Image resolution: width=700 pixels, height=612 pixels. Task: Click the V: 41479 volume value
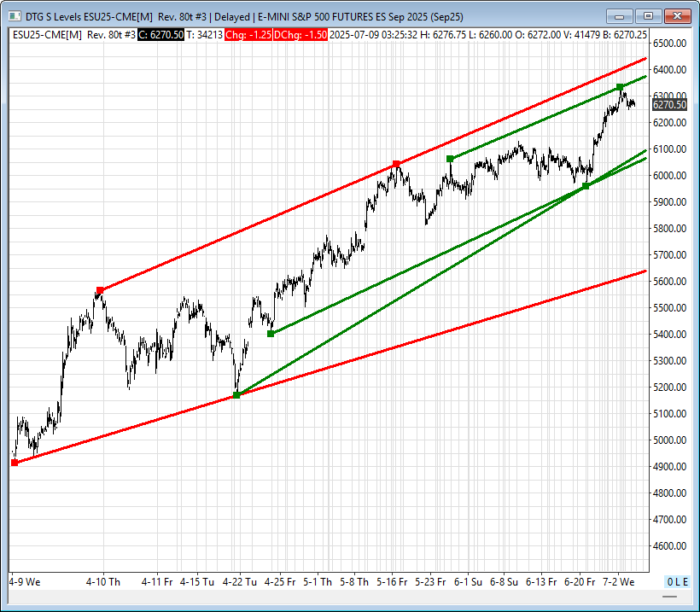click(x=580, y=35)
